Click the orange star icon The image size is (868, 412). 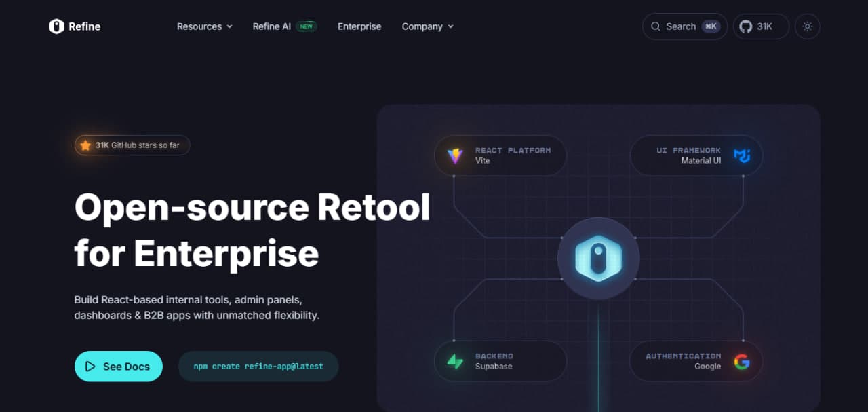pyautogui.click(x=85, y=145)
